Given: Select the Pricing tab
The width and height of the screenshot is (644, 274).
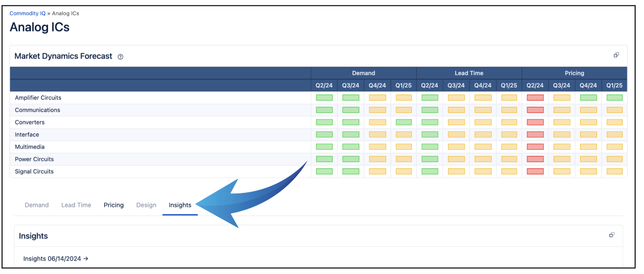Looking at the screenshot, I should pos(114,205).
